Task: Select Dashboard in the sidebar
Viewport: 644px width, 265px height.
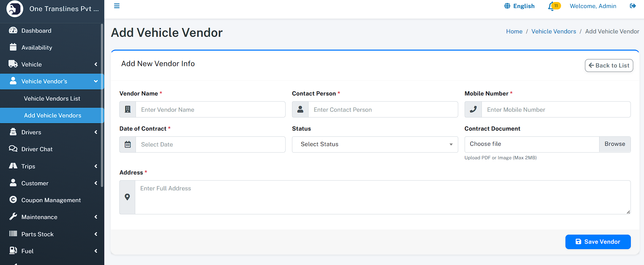Action: click(36, 31)
